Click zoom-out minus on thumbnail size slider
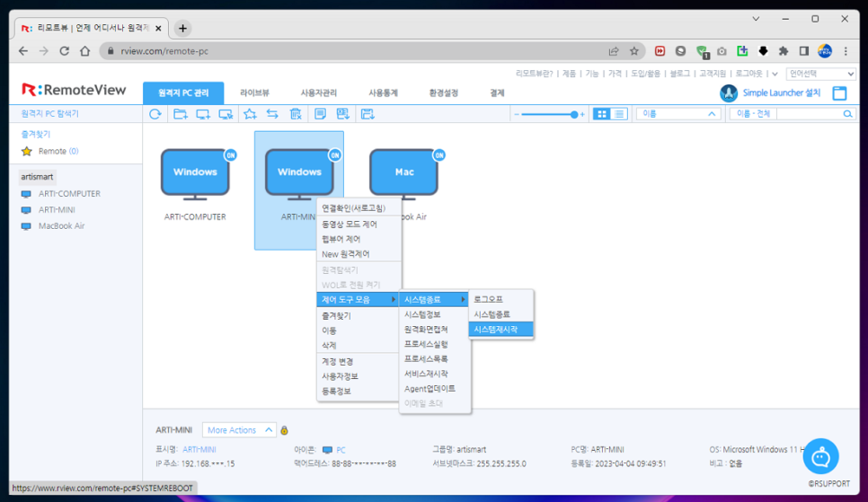The image size is (868, 502). point(517,115)
